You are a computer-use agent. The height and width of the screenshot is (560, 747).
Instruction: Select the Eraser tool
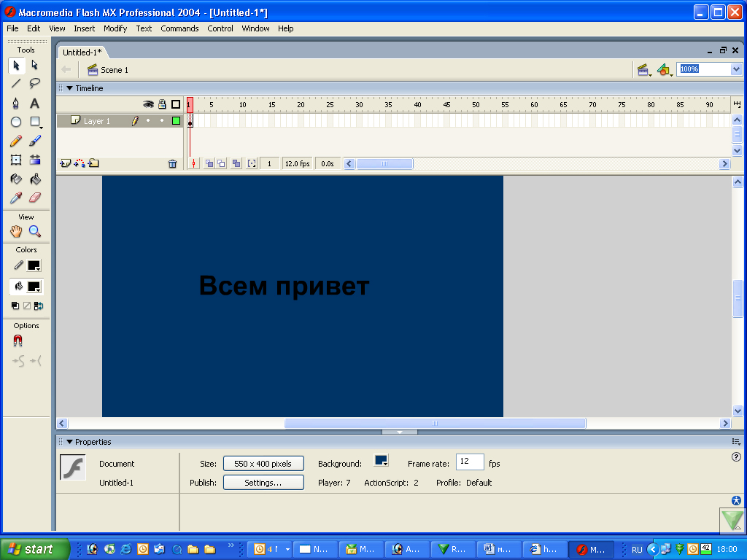tap(34, 198)
